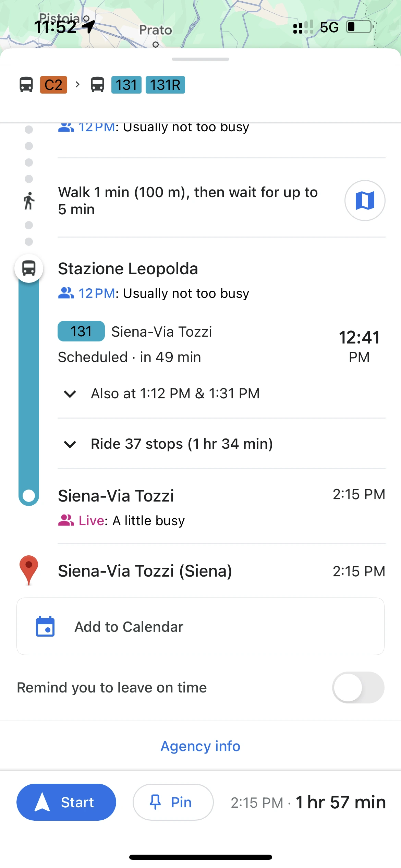Tap the C2 bus line badge
The height and width of the screenshot is (868, 401).
tap(53, 85)
